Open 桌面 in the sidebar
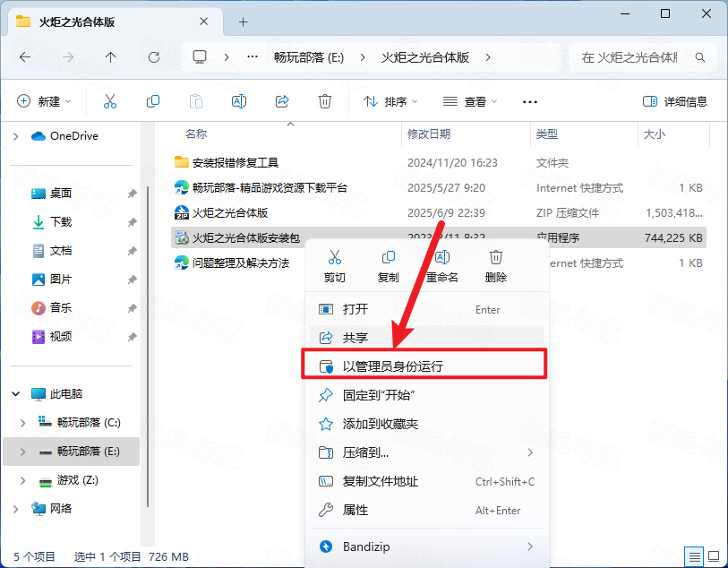728x568 pixels. [x=60, y=194]
